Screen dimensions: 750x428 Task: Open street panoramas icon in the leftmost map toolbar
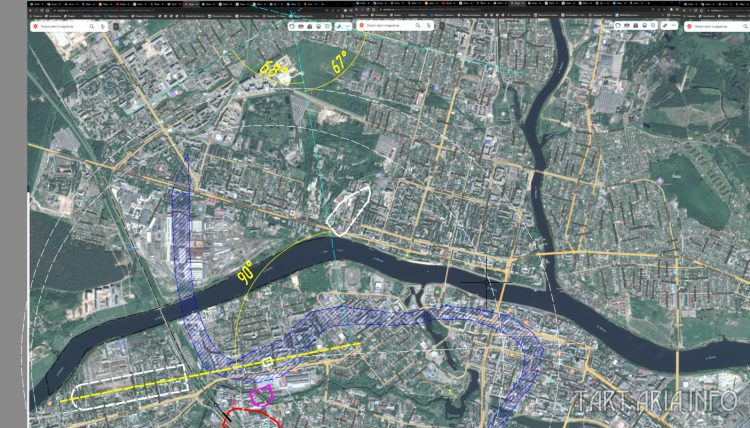click(300, 26)
